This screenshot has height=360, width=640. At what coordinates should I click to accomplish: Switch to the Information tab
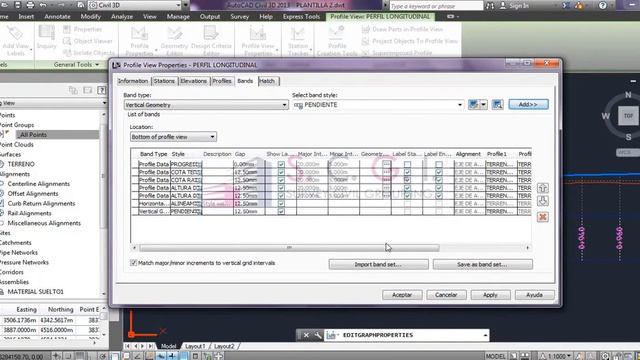[133, 81]
